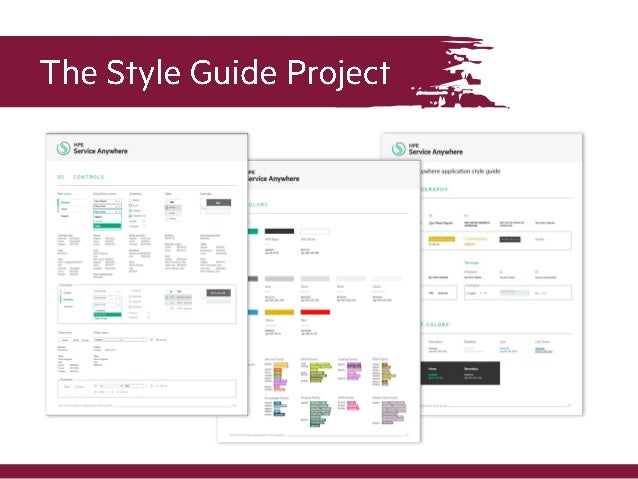Click the Knowledge Family blue color group
Screen dimensions: 638x479
coord(280,409)
